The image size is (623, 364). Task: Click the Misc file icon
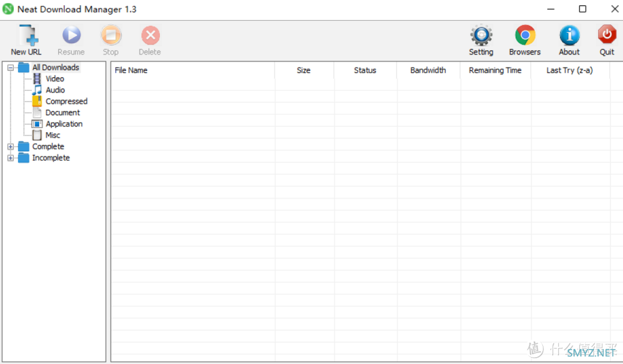point(37,135)
